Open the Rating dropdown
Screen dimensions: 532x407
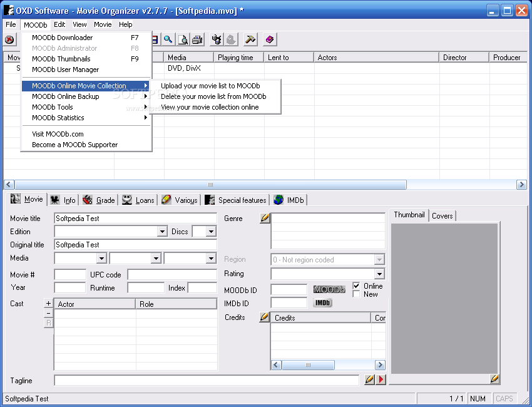[x=379, y=274]
